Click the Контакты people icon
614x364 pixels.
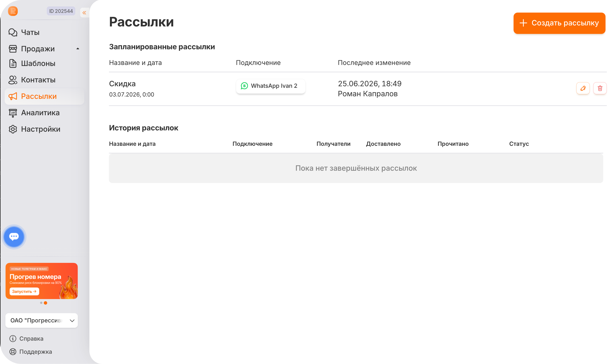pyautogui.click(x=13, y=80)
